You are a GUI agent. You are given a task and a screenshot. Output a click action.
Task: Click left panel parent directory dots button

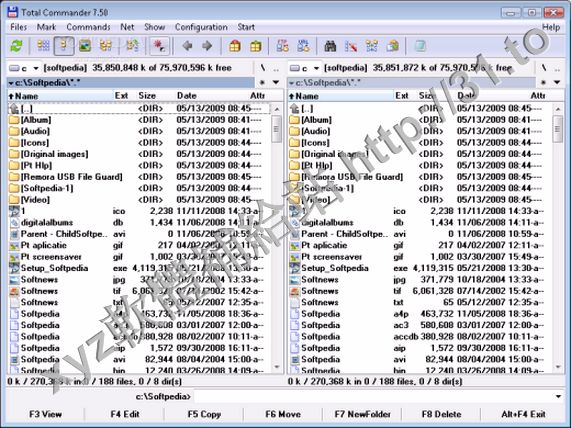(x=276, y=68)
